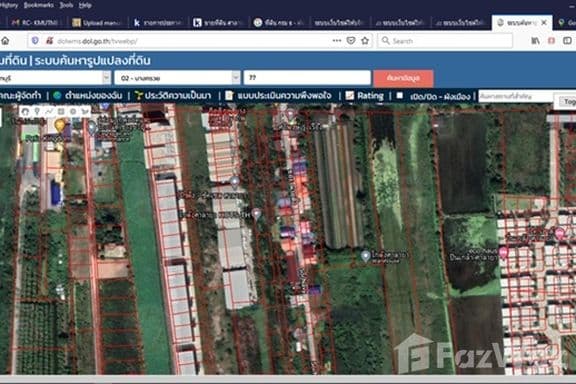This screenshot has width=576, height=384.
Task: Close the active browser tab
Action: [x=544, y=23]
